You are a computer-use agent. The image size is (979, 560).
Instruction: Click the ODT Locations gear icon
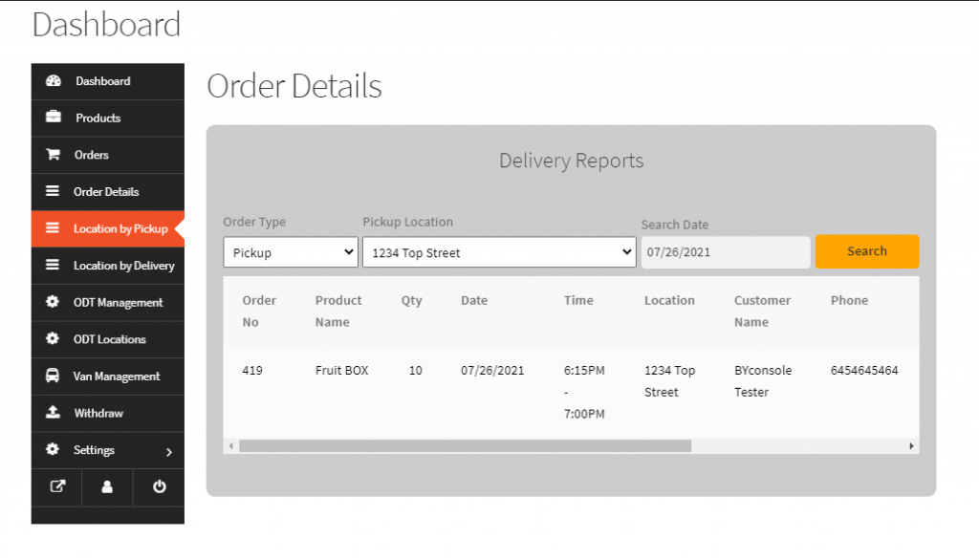(x=53, y=339)
